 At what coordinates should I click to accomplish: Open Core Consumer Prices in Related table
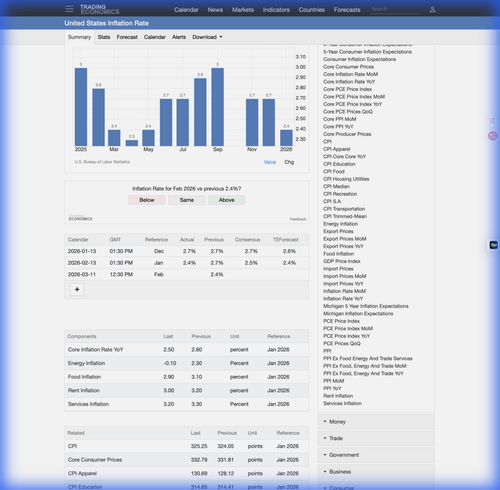click(x=95, y=460)
